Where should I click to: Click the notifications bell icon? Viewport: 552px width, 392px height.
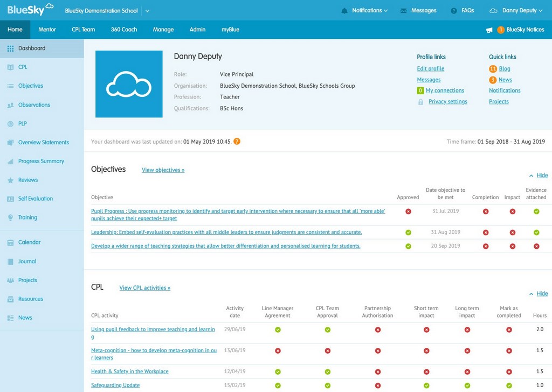[x=344, y=11]
